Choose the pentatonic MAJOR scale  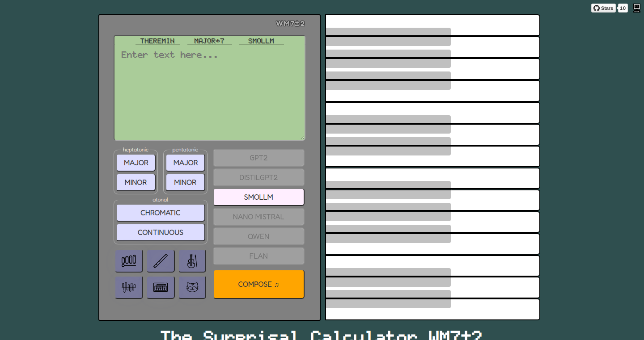pyautogui.click(x=186, y=163)
